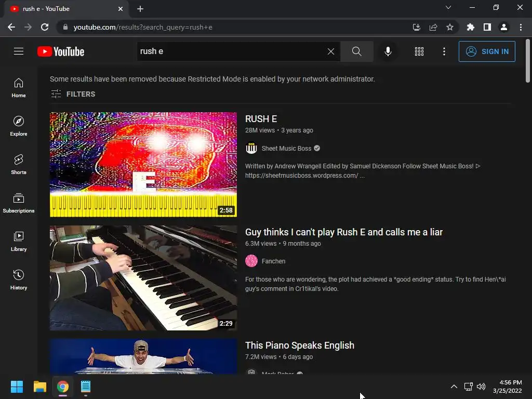
Task: Open the taskbar clock showing 4:56 PM
Action: coord(508,387)
